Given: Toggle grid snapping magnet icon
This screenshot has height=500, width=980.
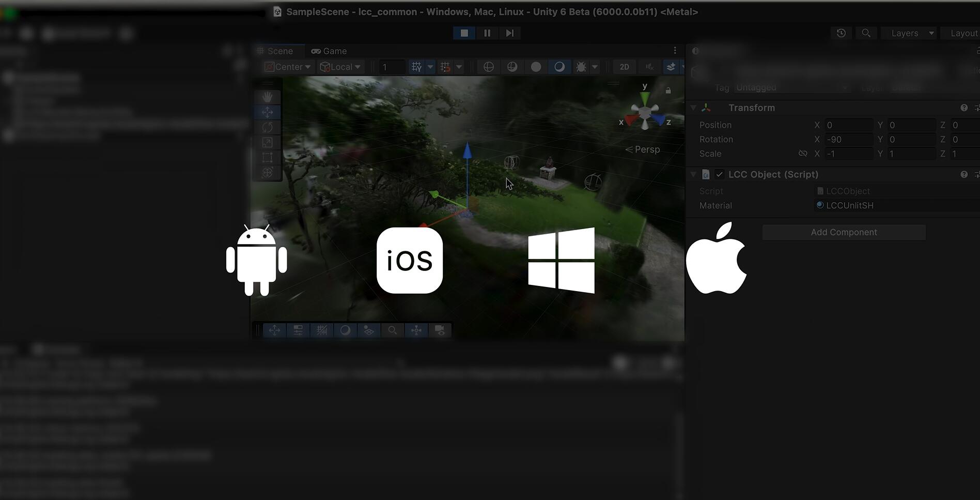Looking at the screenshot, I should coord(445,67).
